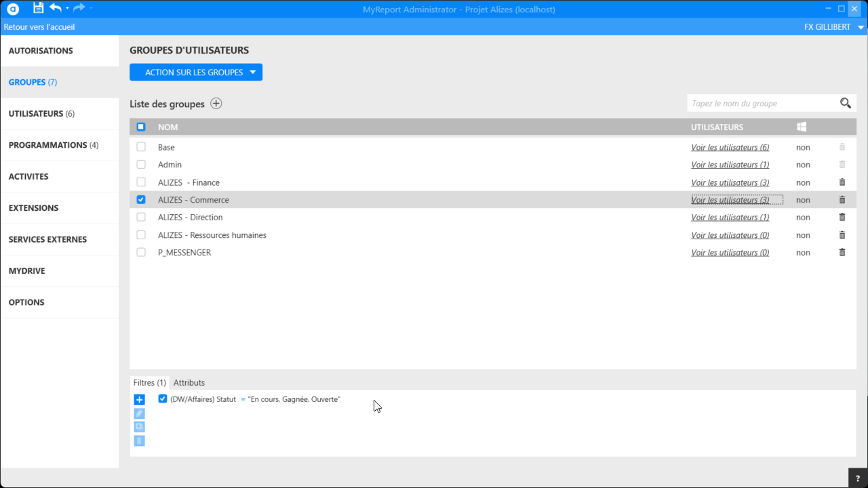Toggle the select-all groups header checkbox
The width and height of the screenshot is (868, 488).
point(141,127)
